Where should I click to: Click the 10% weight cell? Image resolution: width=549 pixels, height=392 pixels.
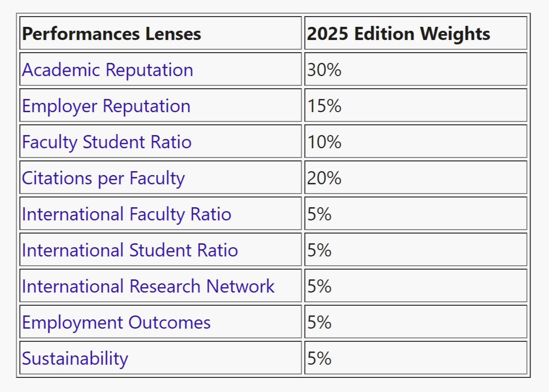pyautogui.click(x=324, y=142)
